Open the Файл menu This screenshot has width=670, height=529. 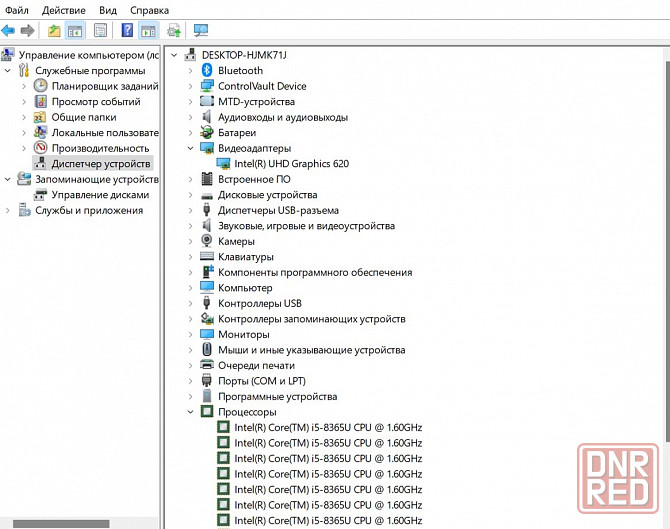[17, 10]
